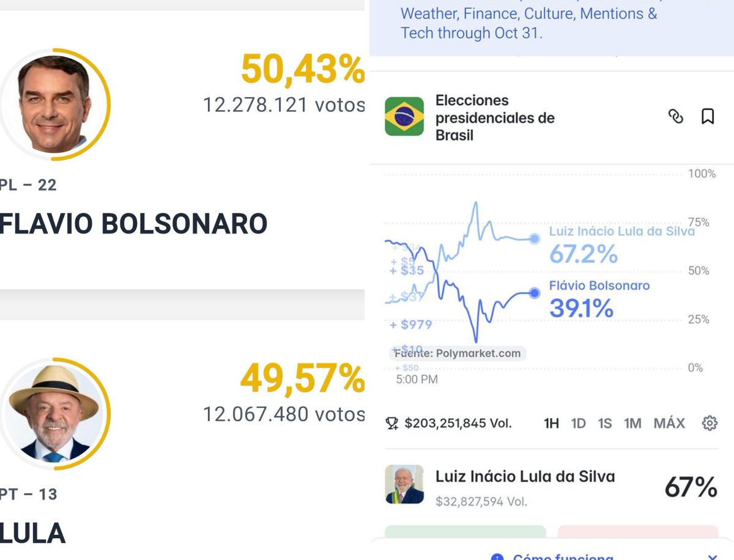Click the Lula 67.2% chart endpoint
This screenshot has width=734, height=560.
pyautogui.click(x=535, y=238)
